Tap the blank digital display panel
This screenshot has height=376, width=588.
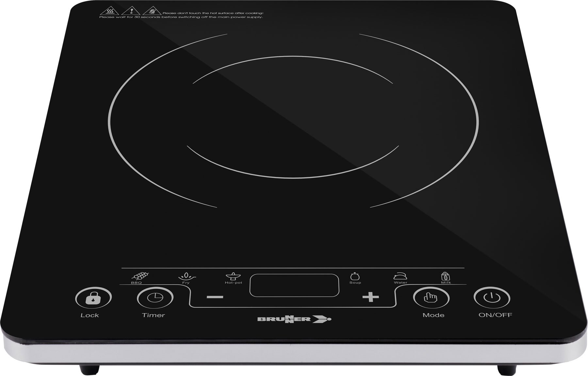point(294,285)
